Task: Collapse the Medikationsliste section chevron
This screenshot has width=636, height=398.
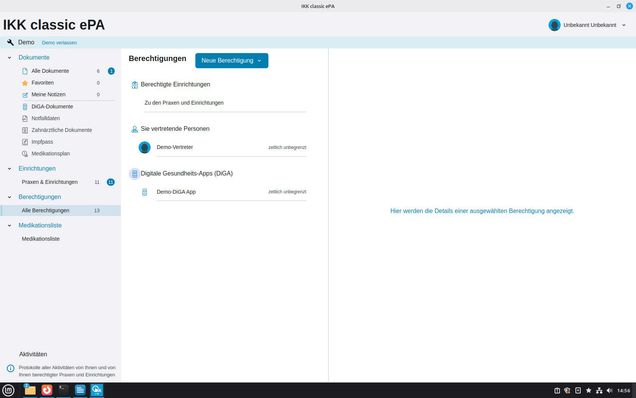Action: 9,226
